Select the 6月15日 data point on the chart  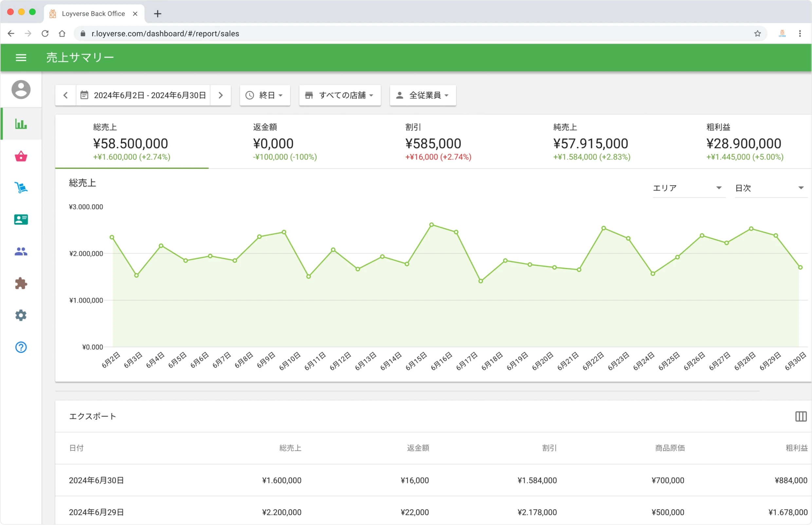pos(432,225)
